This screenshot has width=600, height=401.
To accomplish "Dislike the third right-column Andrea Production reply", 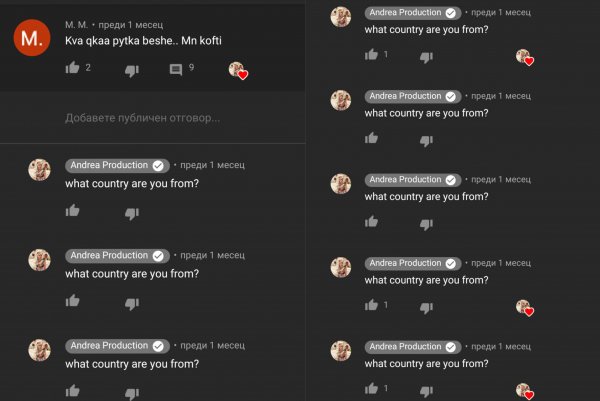I will [426, 224].
